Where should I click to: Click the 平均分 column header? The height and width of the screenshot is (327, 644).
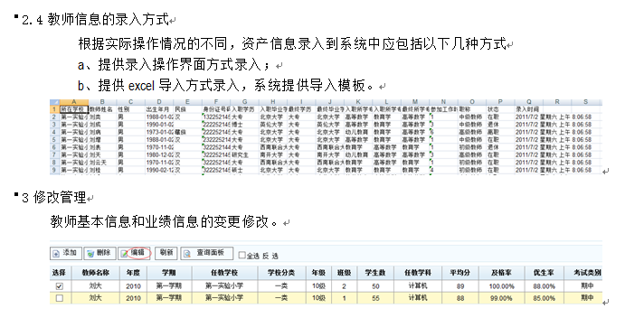pos(460,273)
